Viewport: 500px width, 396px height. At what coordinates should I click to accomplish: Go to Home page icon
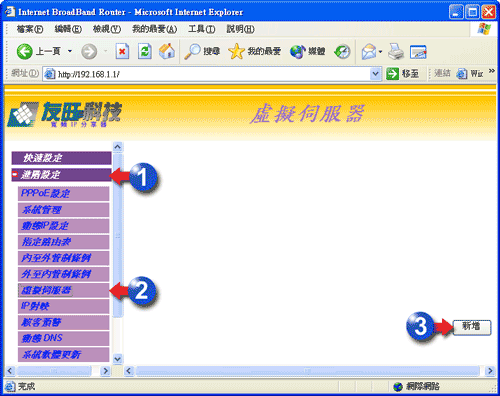click(x=167, y=51)
